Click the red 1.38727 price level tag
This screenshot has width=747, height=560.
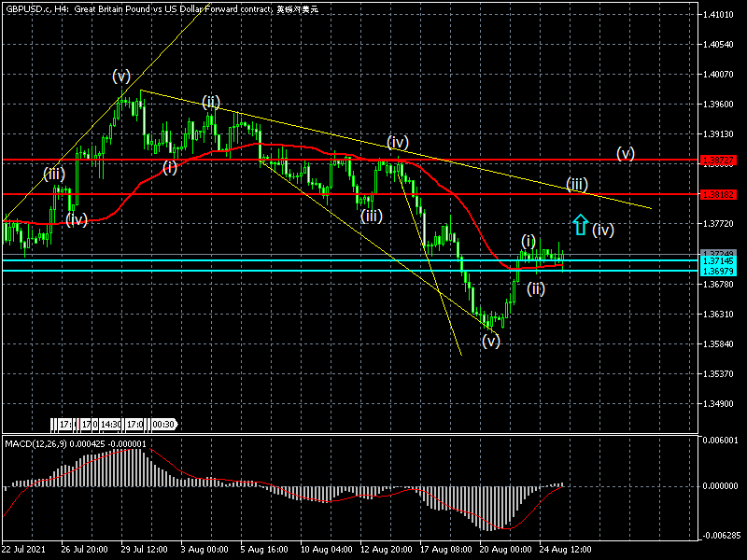coord(719,161)
